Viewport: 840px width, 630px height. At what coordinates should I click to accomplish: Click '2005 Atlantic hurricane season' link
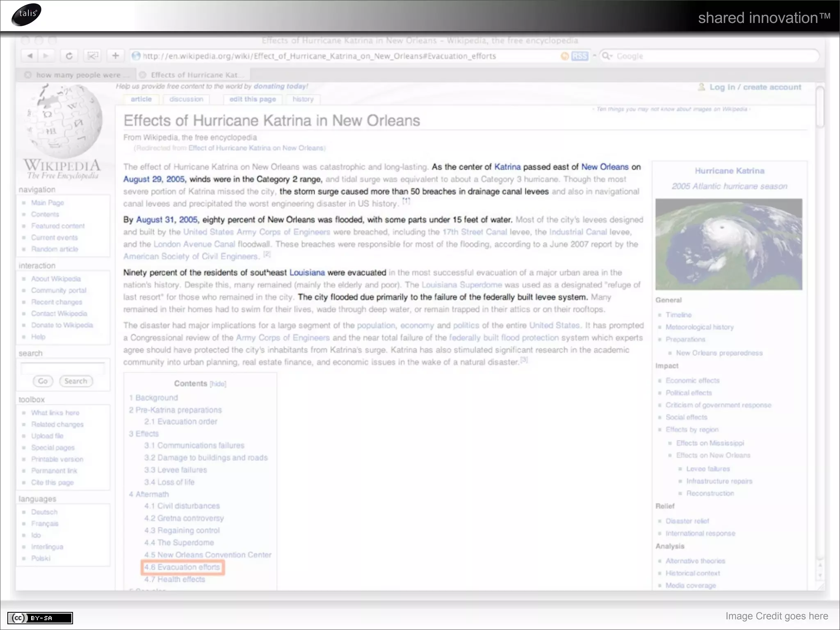coord(729,186)
